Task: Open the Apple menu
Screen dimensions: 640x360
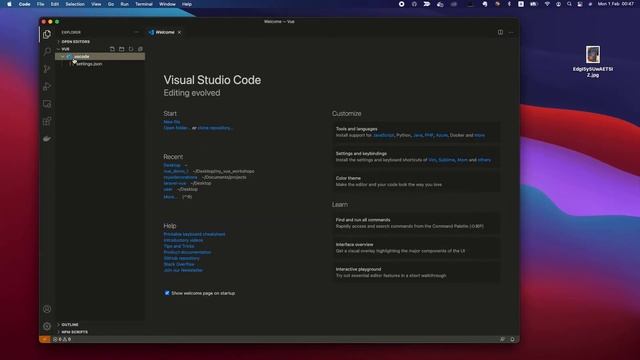Action: (9, 4)
